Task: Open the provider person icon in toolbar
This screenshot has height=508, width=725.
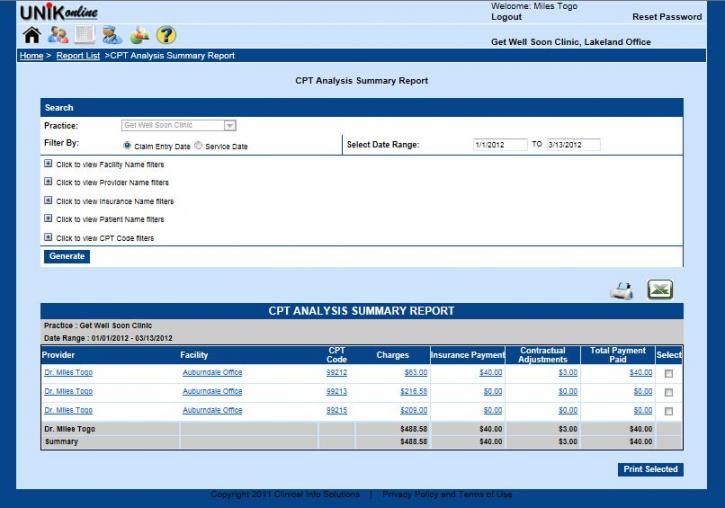Action: click(112, 35)
